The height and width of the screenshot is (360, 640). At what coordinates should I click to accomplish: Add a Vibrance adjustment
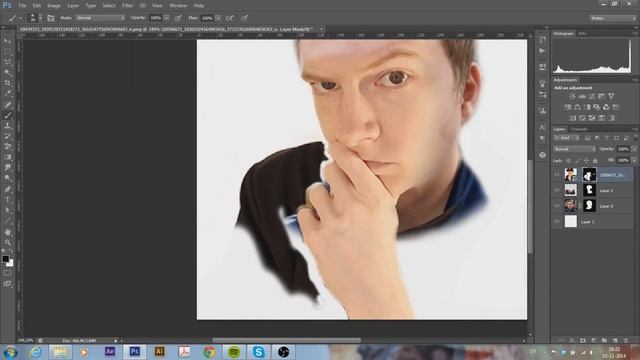pyautogui.click(x=611, y=96)
